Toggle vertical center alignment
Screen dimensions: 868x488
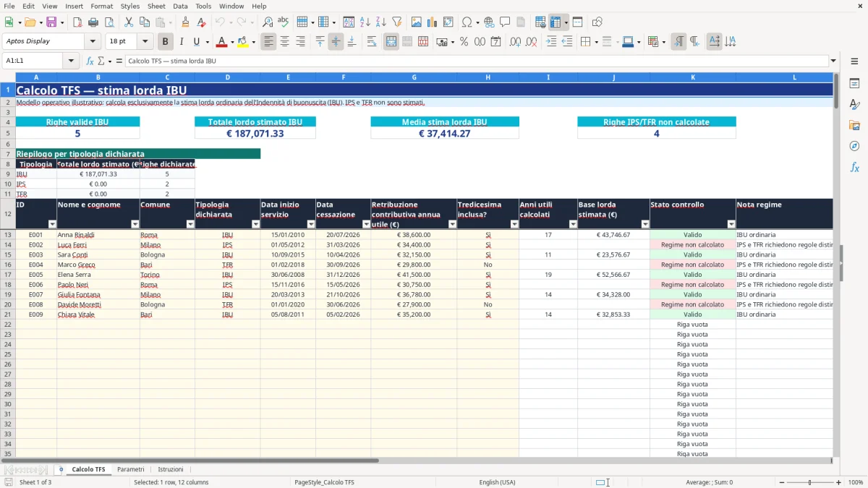[336, 42]
